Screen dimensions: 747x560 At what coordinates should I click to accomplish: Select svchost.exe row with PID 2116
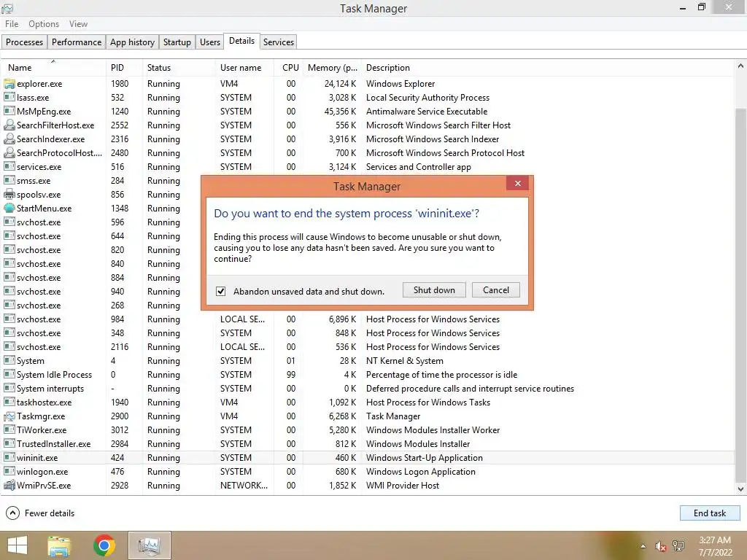[x=367, y=346]
